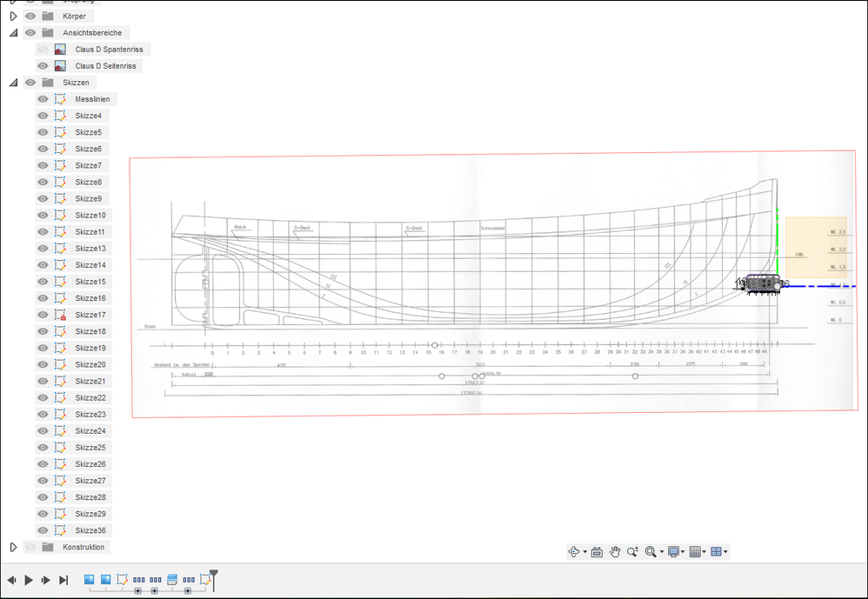This screenshot has width=868, height=599.
Task: Click the folder icon of Konstruktion
Action: click(x=48, y=547)
